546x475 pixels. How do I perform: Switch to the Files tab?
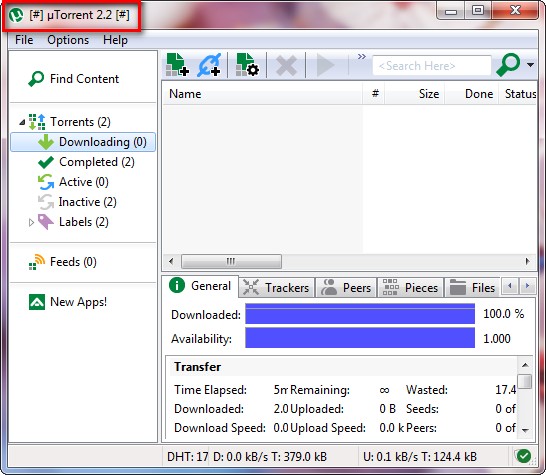[472, 288]
